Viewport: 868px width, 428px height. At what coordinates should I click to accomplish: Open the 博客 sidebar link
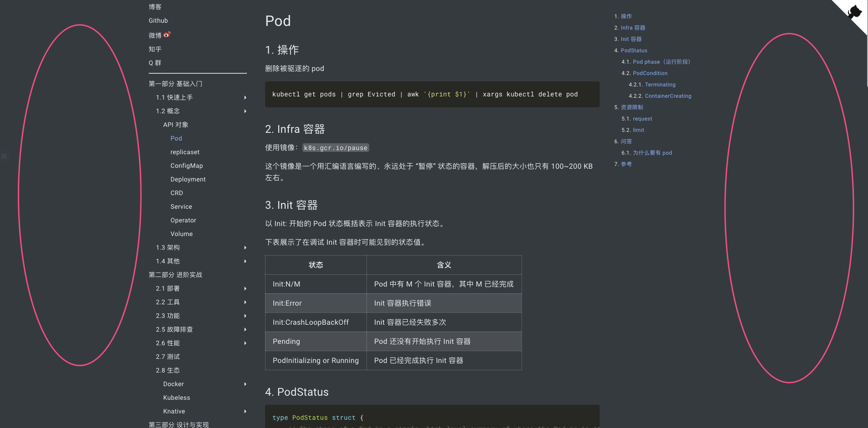coord(155,7)
